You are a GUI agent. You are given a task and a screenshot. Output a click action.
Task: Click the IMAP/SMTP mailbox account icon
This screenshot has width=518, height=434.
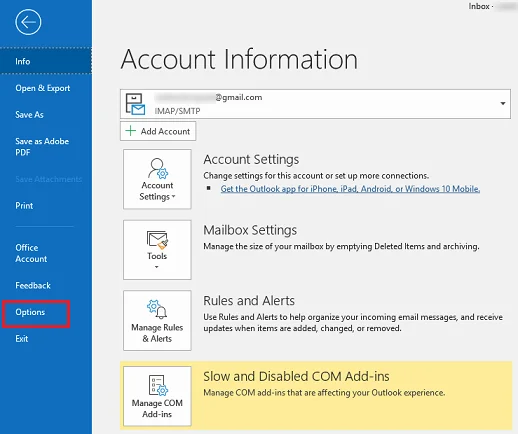tap(135, 104)
